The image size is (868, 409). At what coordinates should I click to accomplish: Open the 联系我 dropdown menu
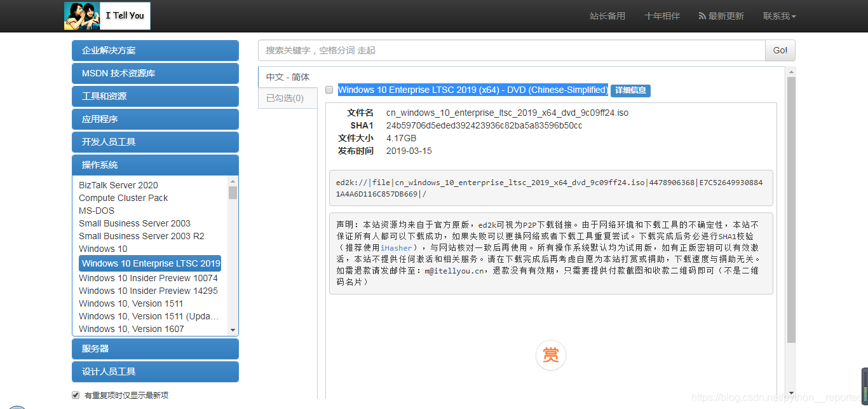click(x=779, y=16)
